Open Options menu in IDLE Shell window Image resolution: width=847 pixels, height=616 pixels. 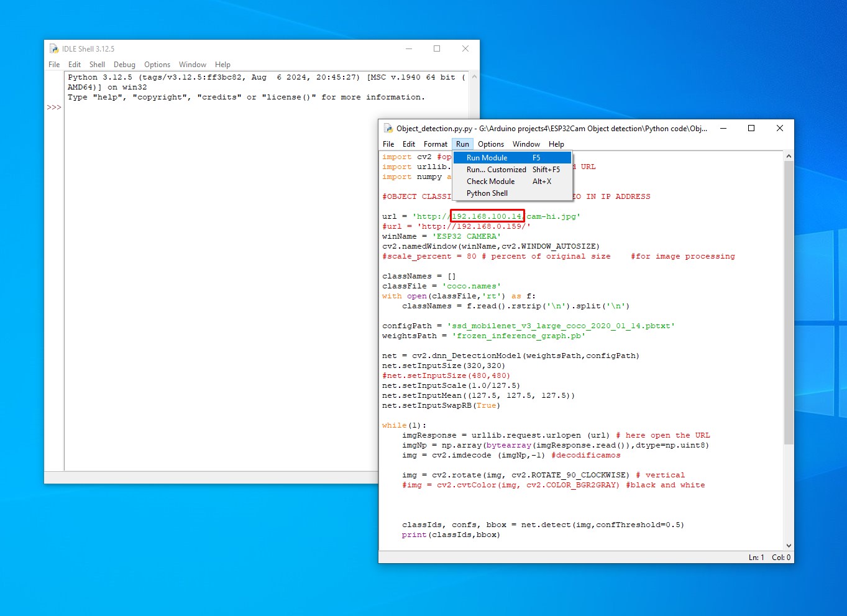(x=157, y=65)
